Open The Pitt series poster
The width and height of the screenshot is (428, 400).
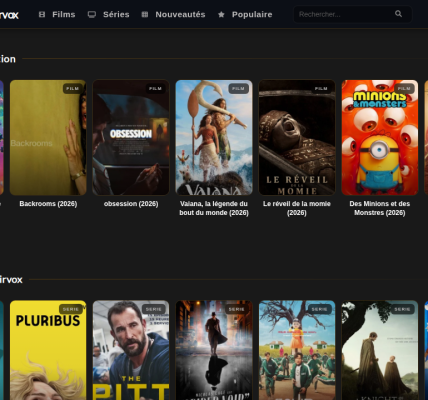pos(131,350)
